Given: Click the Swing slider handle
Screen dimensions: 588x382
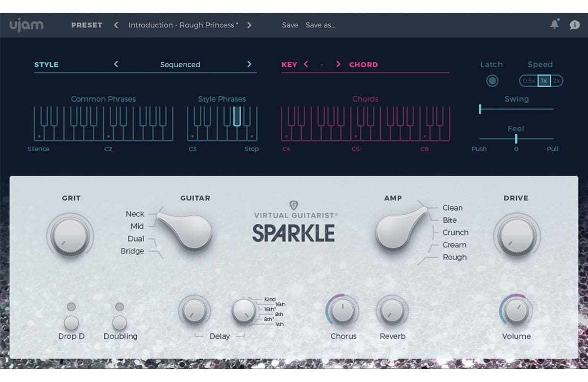Looking at the screenshot, I should click(480, 109).
